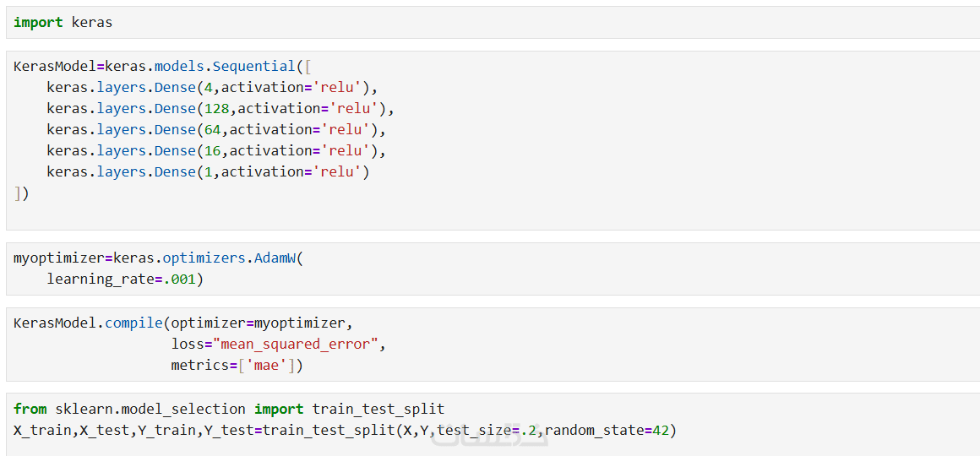Click the X_train variable in the split line
Screen dimensions: 980x456
coord(42,430)
